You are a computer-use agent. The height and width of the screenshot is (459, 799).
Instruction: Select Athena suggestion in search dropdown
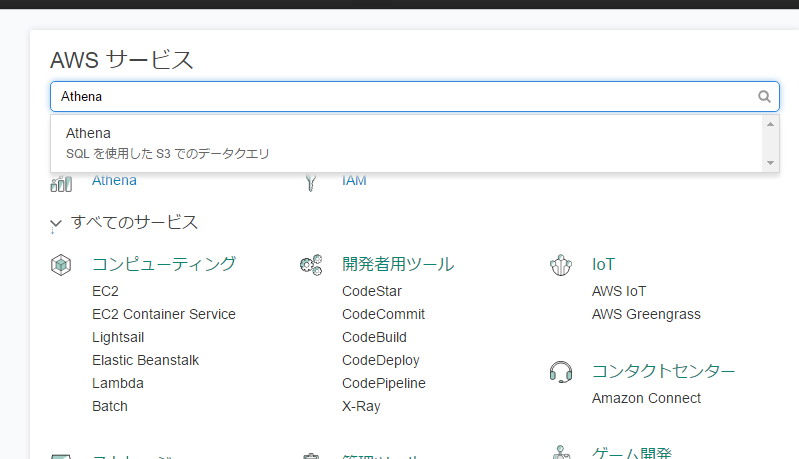pos(407,143)
